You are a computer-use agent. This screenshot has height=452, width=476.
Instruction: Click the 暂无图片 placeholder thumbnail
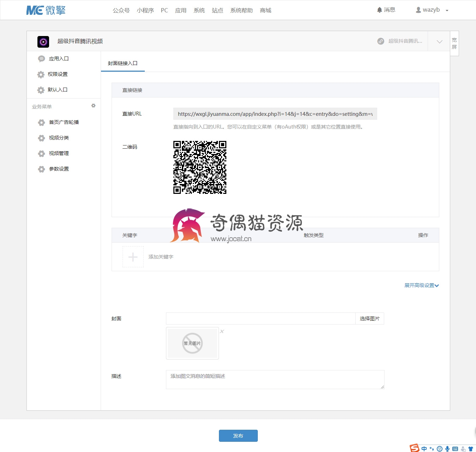(192, 343)
